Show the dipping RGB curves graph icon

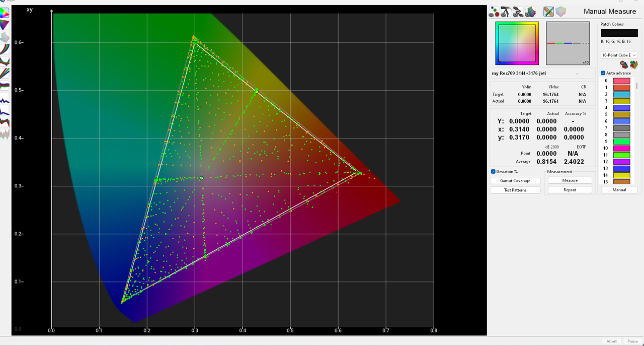5,60
